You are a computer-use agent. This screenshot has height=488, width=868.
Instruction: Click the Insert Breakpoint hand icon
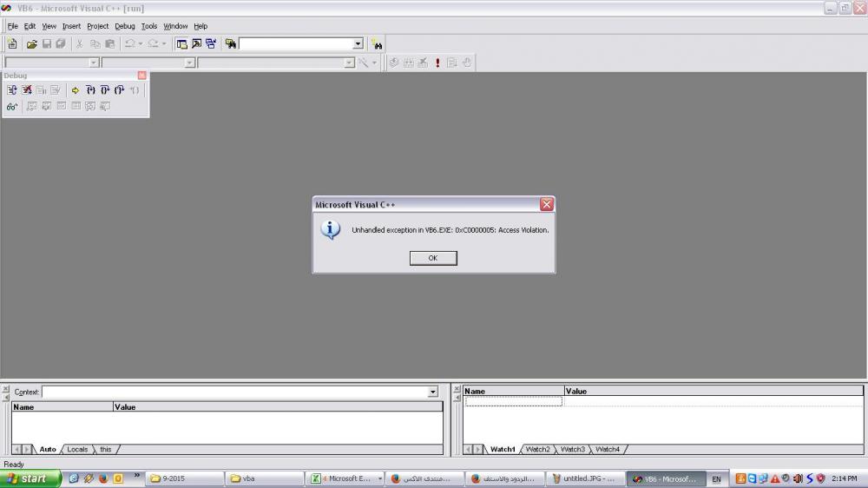(x=467, y=63)
